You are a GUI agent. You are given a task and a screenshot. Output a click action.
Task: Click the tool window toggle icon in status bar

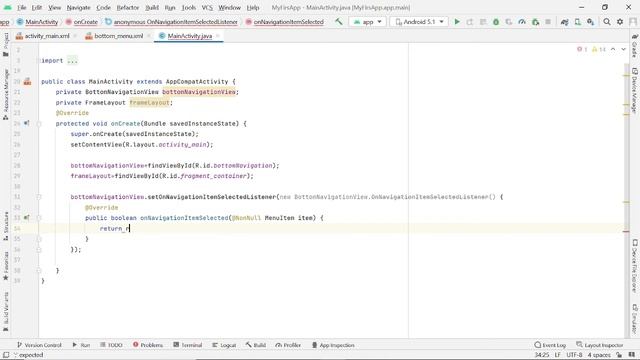click(6, 355)
